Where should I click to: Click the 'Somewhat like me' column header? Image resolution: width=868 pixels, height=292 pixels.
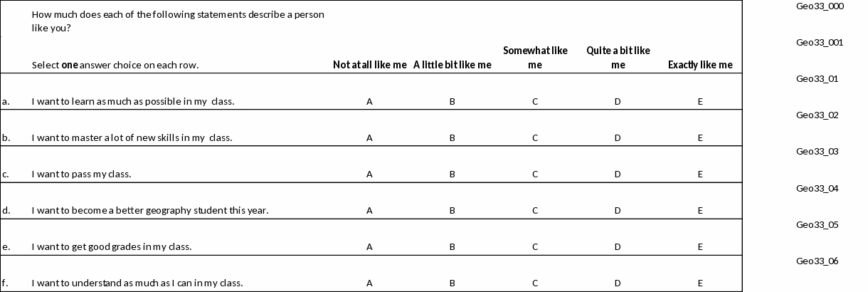click(535, 58)
